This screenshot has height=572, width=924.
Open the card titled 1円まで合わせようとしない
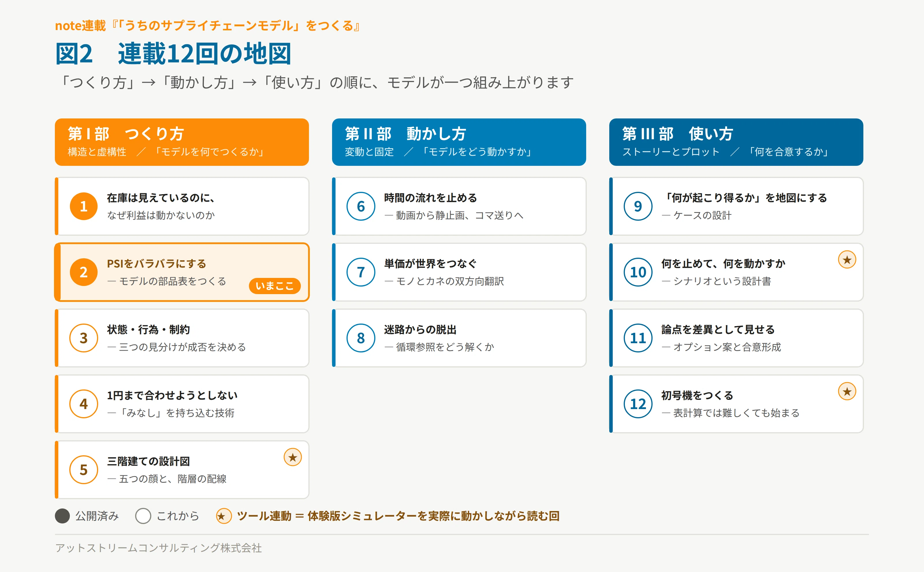(x=182, y=404)
